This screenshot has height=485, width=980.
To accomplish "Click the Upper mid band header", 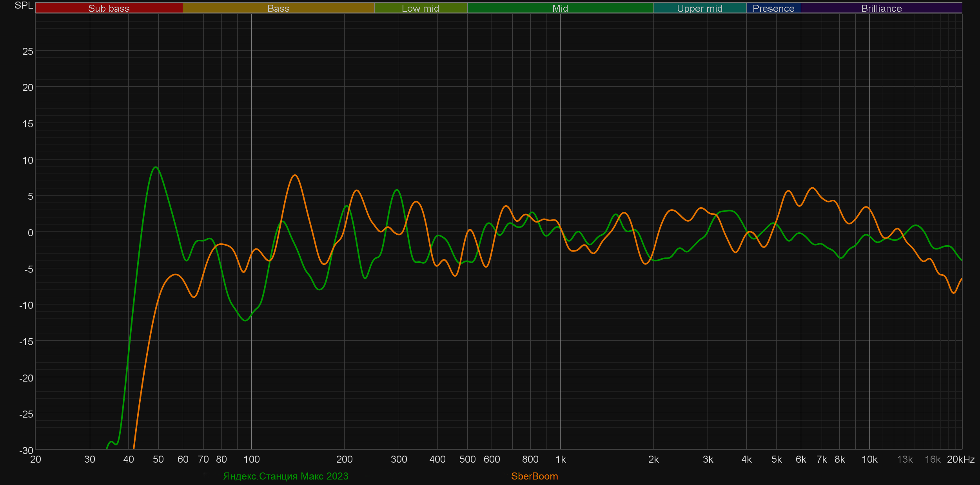I will click(x=700, y=8).
